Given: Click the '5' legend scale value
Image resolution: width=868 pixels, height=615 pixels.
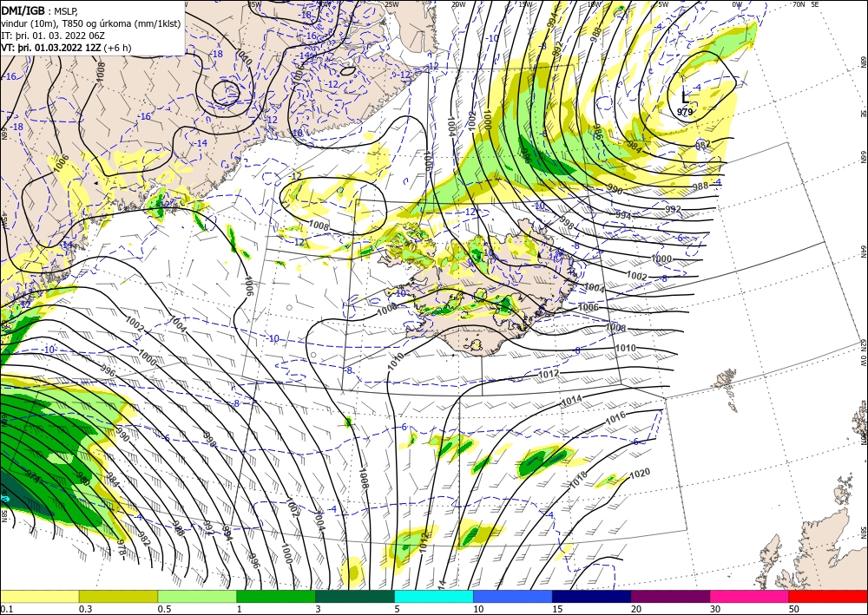Looking at the screenshot, I should pos(398,609).
